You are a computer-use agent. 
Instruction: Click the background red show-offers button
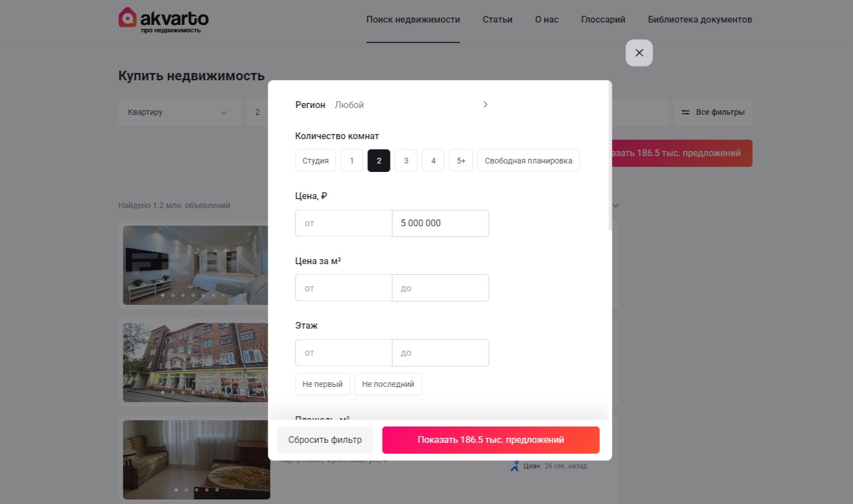click(682, 153)
